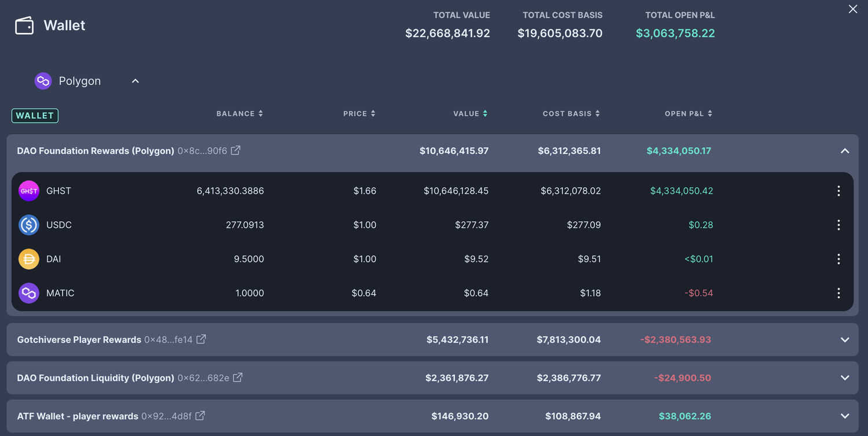Click GHST balance 6,413,330.3886

click(230, 191)
